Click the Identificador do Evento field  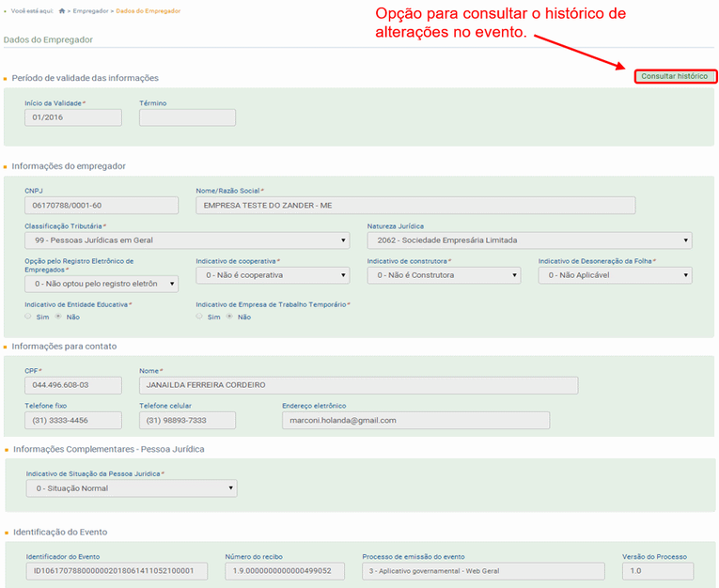pos(117,571)
